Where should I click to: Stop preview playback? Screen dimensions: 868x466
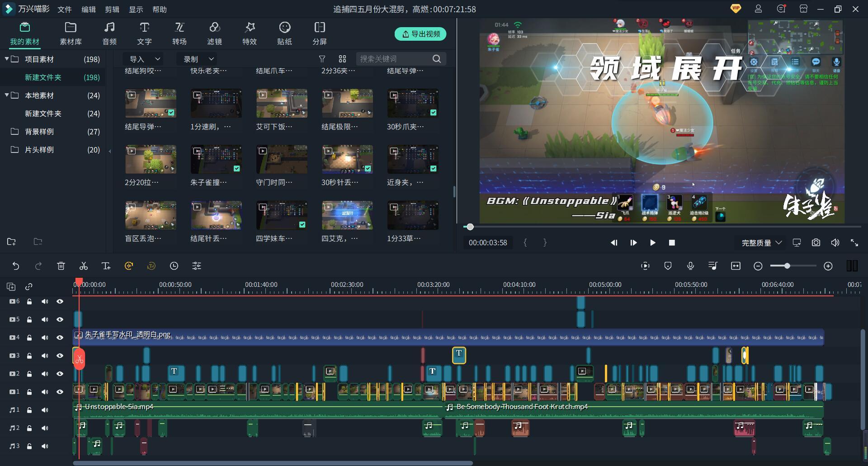(672, 243)
